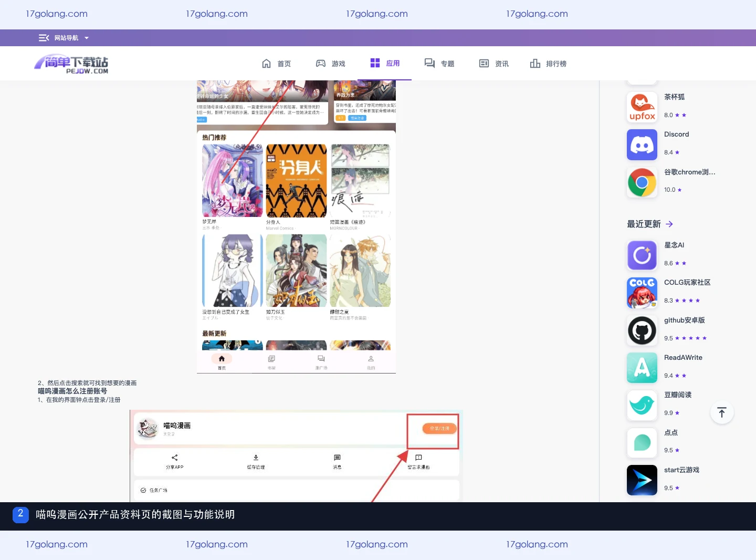The height and width of the screenshot is (560, 756).
Task: Click the 排行榜 chart icon in navigation
Action: pos(535,64)
